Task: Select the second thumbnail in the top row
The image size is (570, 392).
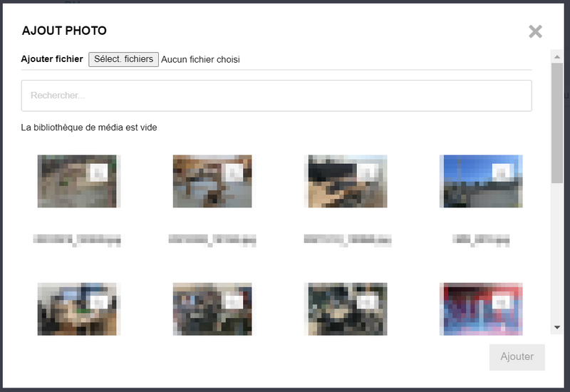Action: (x=212, y=181)
